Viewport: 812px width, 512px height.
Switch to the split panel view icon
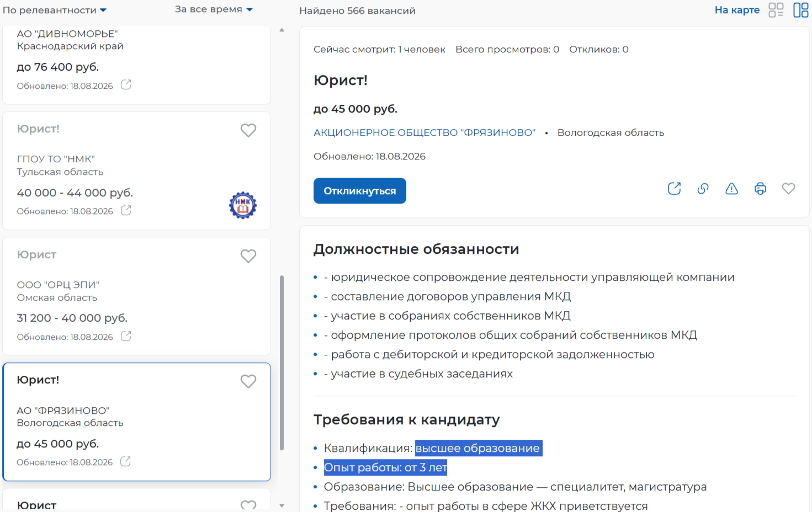800,10
